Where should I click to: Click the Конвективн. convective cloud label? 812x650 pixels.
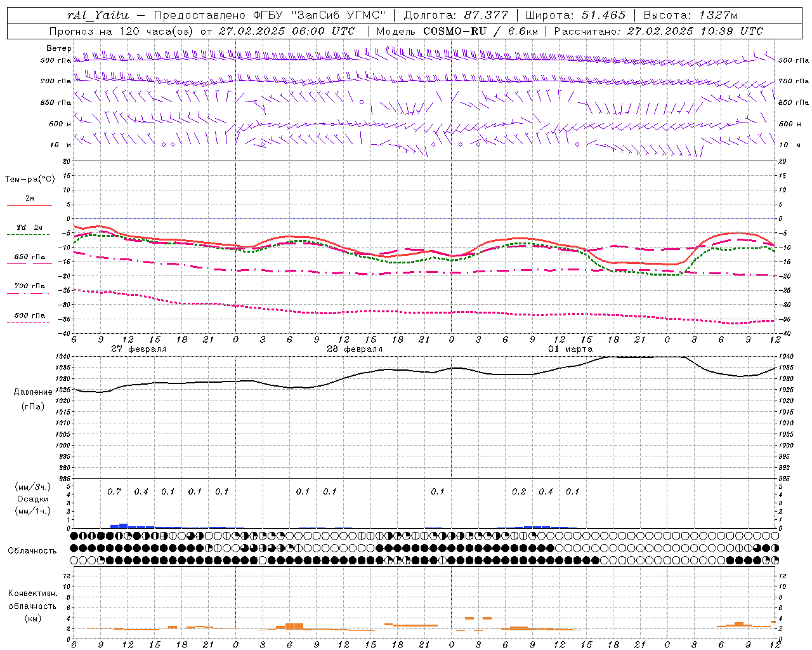[32, 594]
